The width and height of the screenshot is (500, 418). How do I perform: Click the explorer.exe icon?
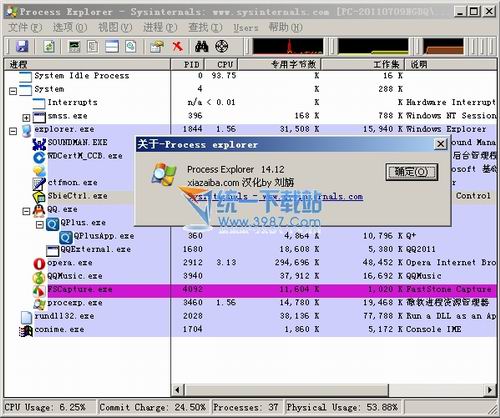[x=26, y=130]
